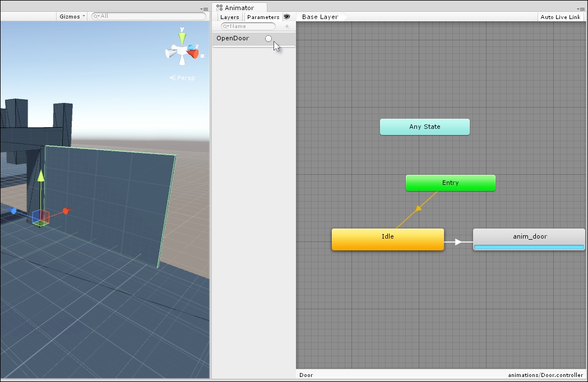This screenshot has width=588, height=382.
Task: Open the Gizmos dropdown
Action: point(71,16)
